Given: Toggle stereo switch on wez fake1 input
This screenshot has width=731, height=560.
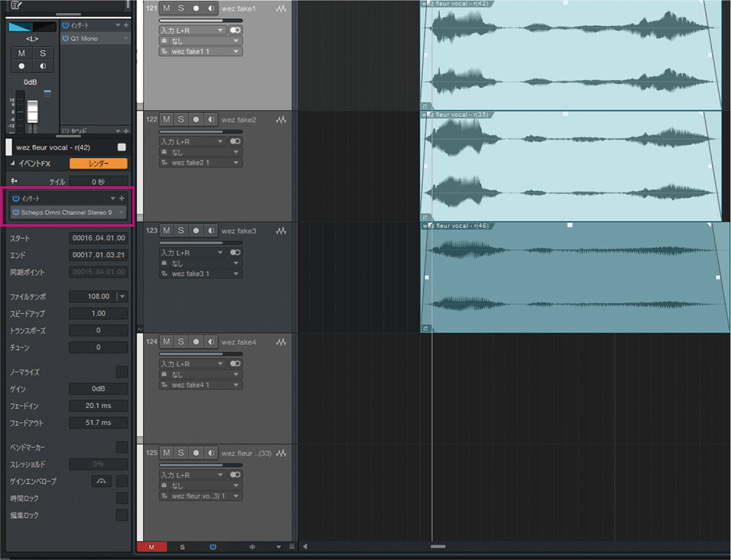Looking at the screenshot, I should (x=235, y=30).
